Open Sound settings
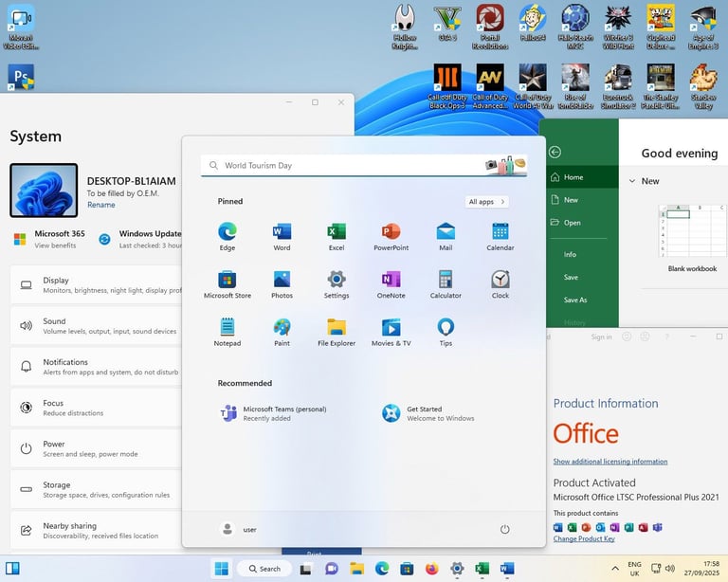Viewport: 728px width, 582px height. [96, 326]
